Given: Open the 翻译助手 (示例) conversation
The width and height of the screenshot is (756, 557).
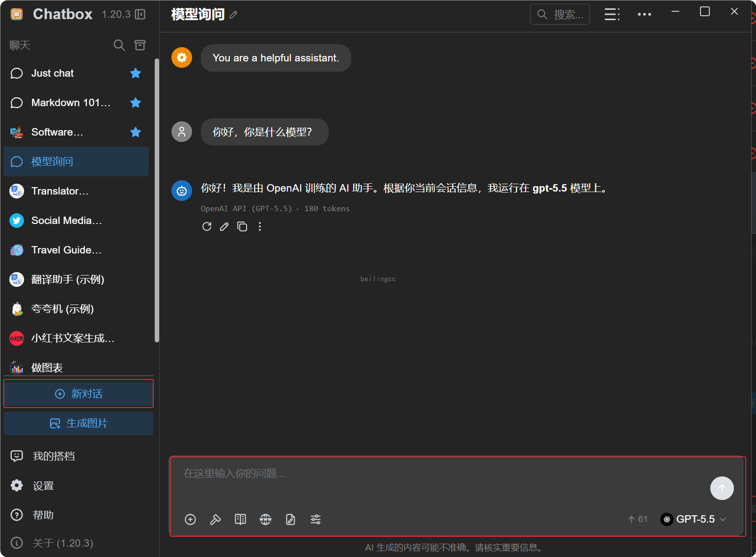Looking at the screenshot, I should tap(76, 279).
